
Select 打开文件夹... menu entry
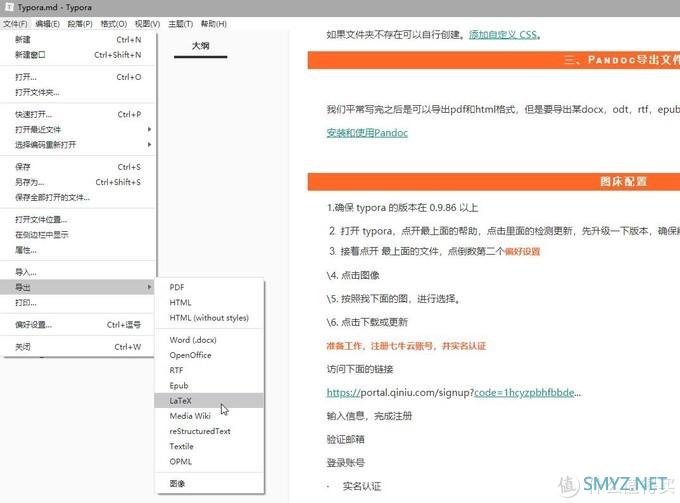[78, 92]
